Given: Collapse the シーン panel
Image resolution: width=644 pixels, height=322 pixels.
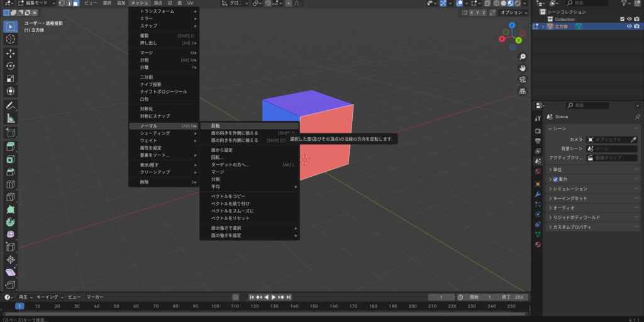Looking at the screenshot, I should coord(592,128).
